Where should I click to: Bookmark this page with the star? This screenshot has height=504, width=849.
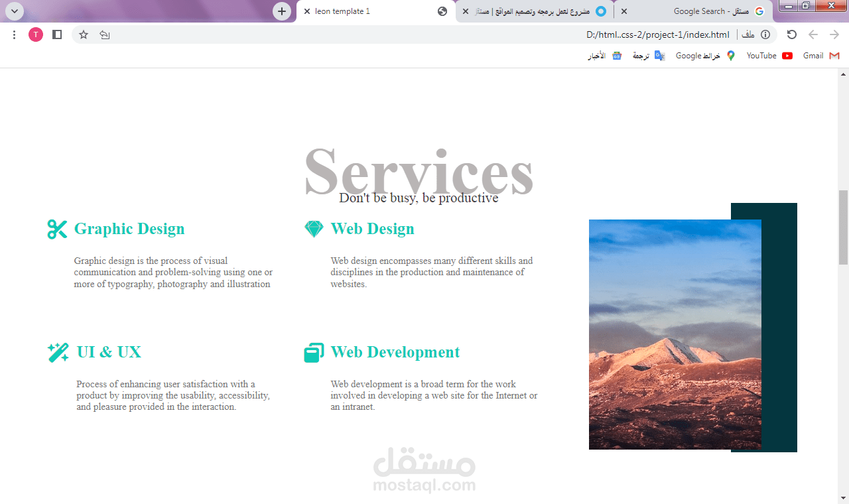[84, 34]
